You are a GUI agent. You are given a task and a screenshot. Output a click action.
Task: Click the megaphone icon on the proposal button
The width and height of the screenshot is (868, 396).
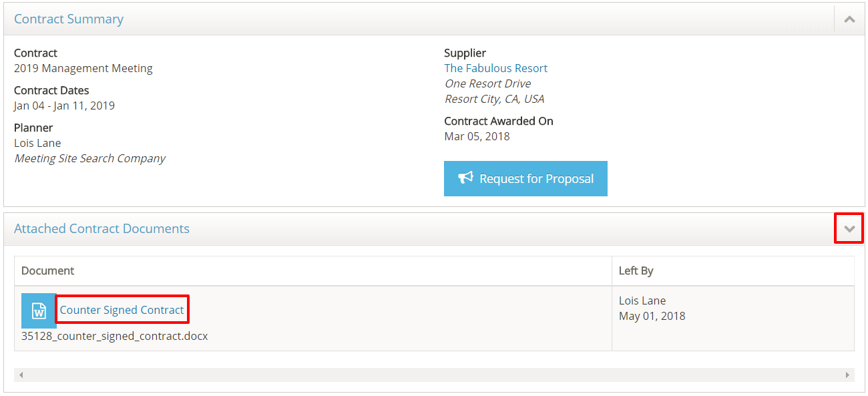(465, 178)
